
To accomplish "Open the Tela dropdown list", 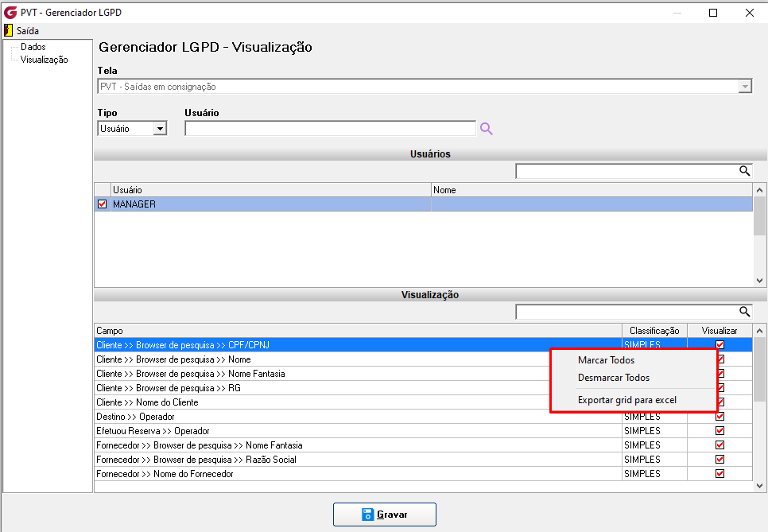I will click(x=745, y=87).
